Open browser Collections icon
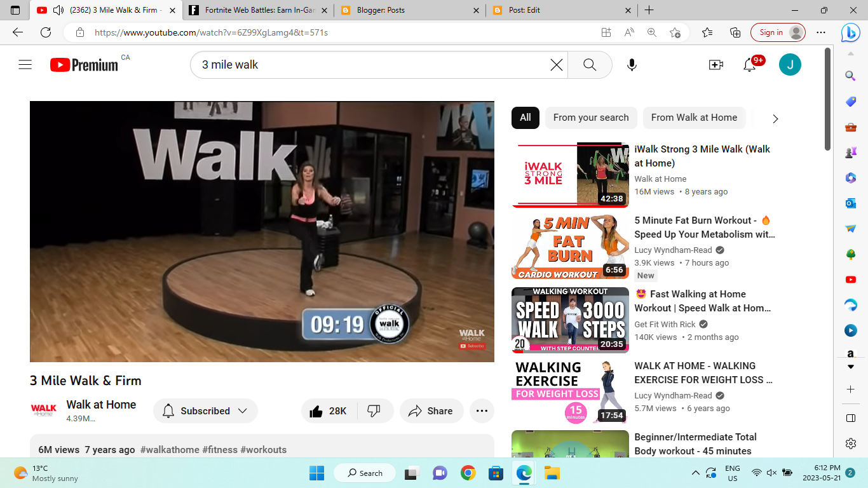This screenshot has width=868, height=488. coord(735,32)
